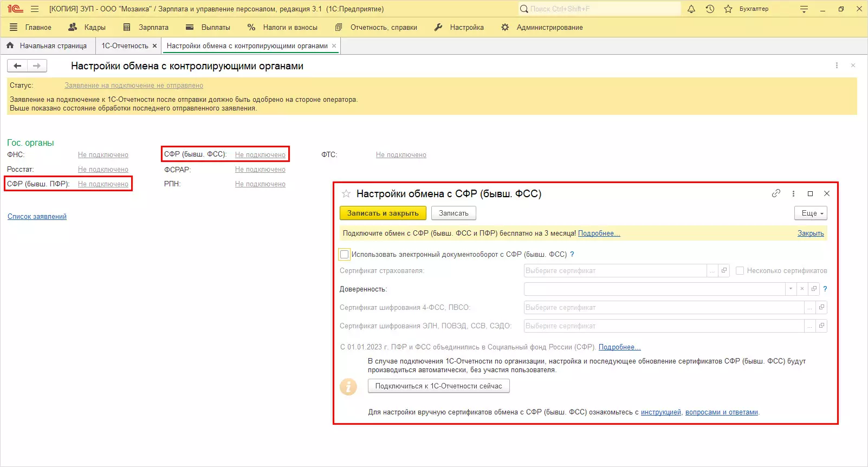This screenshot has width=868, height=467.
Task: Open the status link about unsent application
Action: [x=134, y=86]
